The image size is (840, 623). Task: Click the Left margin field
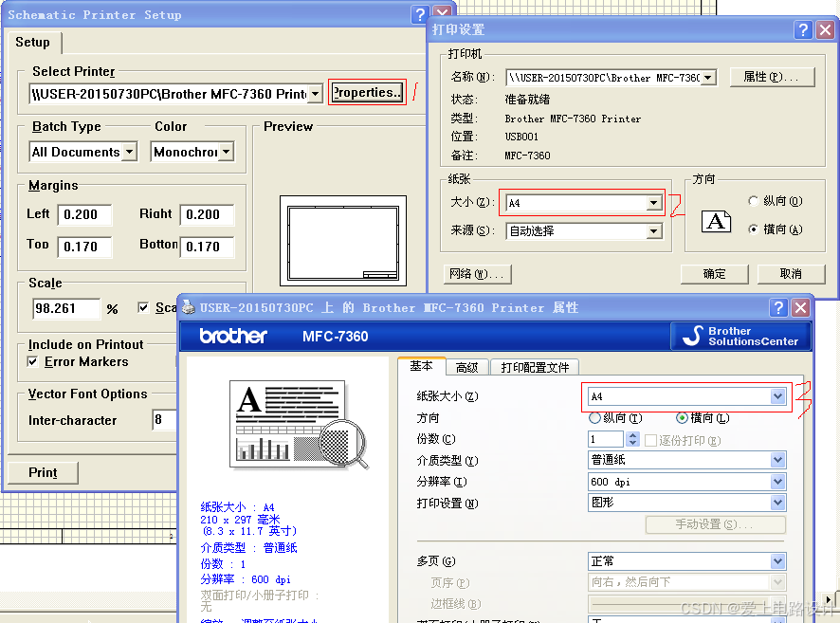coord(84,215)
